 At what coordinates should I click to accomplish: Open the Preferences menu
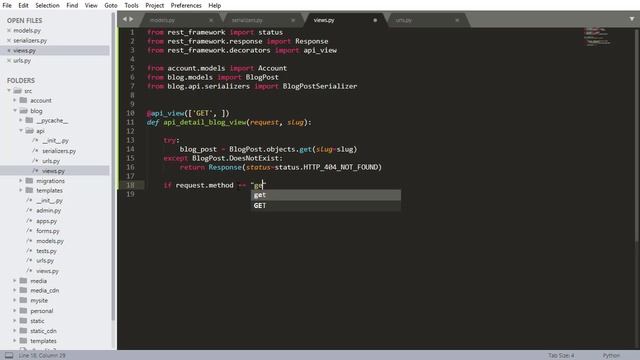186,5
